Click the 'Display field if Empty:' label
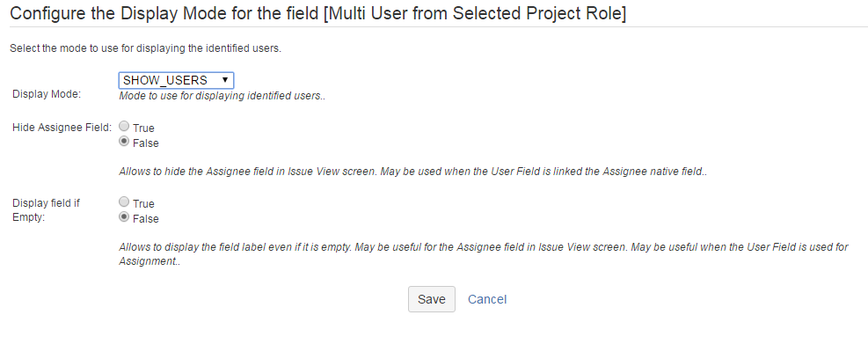Viewport: 868px width, 337px height. tap(46, 210)
